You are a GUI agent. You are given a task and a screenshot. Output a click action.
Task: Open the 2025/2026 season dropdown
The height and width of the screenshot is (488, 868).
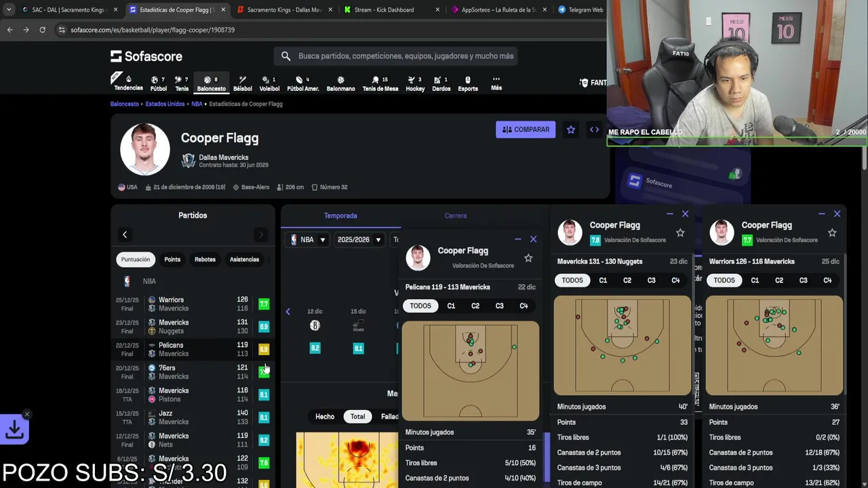(x=359, y=239)
